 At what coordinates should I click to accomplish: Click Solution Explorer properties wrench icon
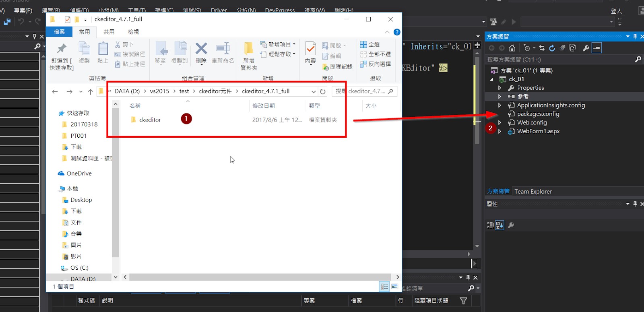(x=586, y=48)
